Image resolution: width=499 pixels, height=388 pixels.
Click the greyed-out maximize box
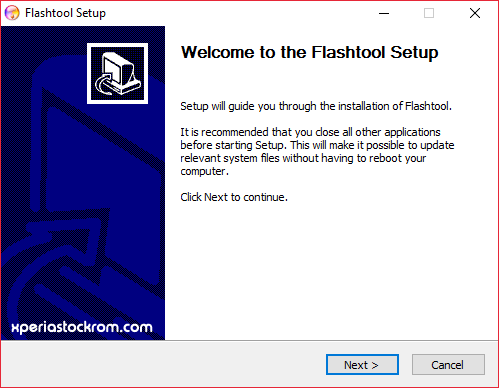point(429,13)
